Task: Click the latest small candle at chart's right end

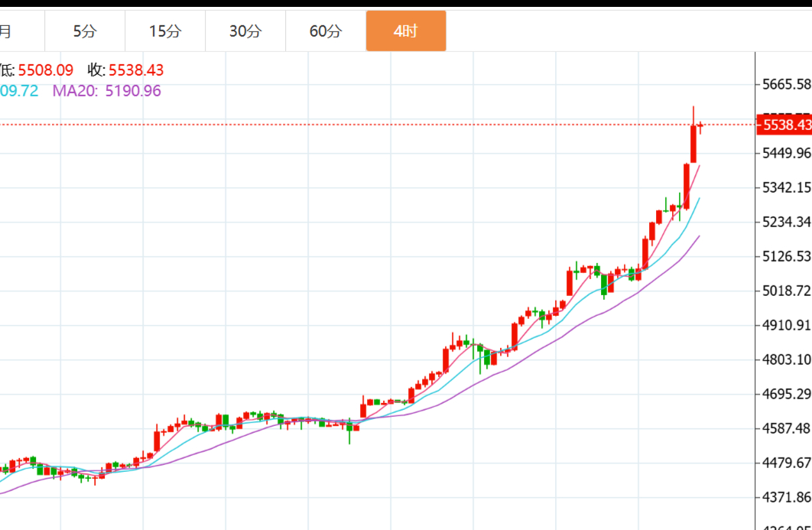Action: (700, 125)
